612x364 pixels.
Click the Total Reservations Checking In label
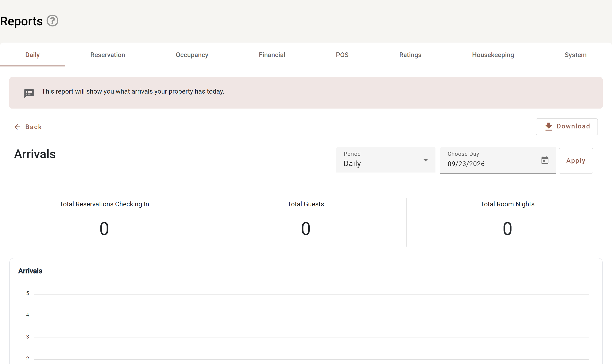pyautogui.click(x=104, y=204)
